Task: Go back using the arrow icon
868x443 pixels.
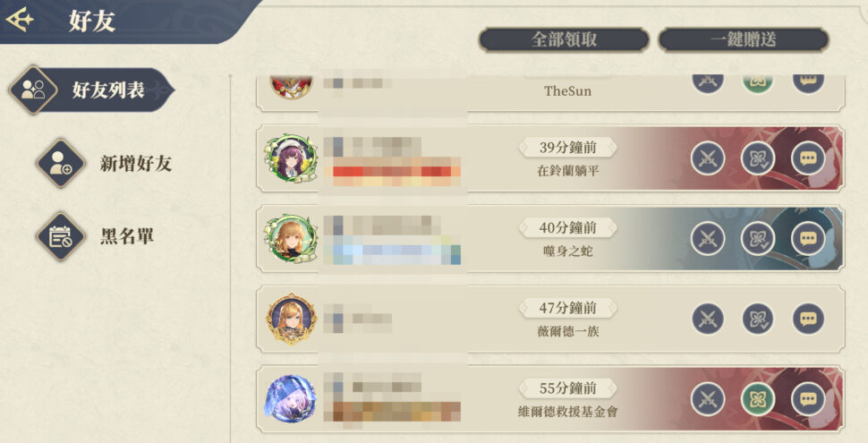Action: [x=20, y=20]
